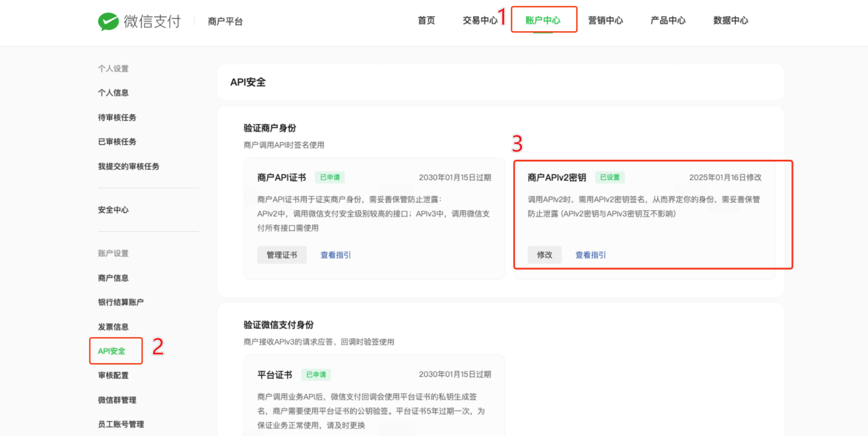Click 修改 button for 商户APIv2密钥
Screen dimensions: 868x436
pyautogui.click(x=544, y=255)
